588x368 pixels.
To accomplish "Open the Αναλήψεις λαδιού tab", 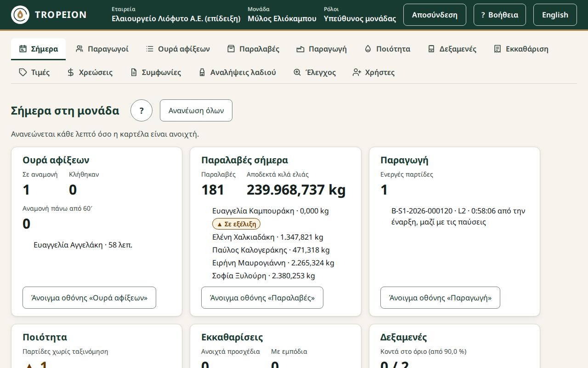I will tap(237, 72).
